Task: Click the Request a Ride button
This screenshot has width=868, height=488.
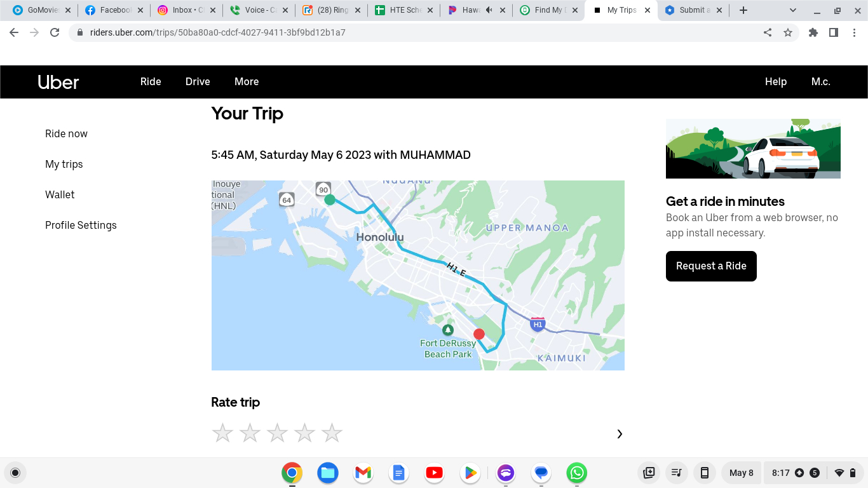Action: (x=711, y=266)
